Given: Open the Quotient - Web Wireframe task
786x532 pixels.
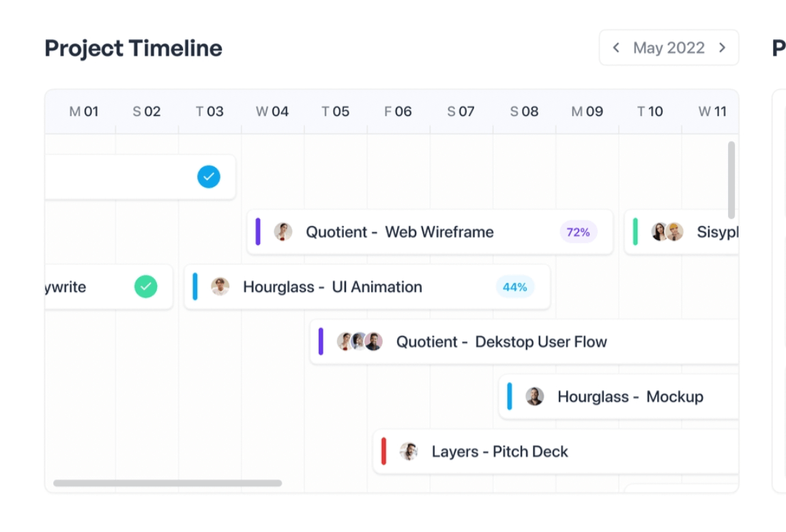Looking at the screenshot, I should coord(400,232).
